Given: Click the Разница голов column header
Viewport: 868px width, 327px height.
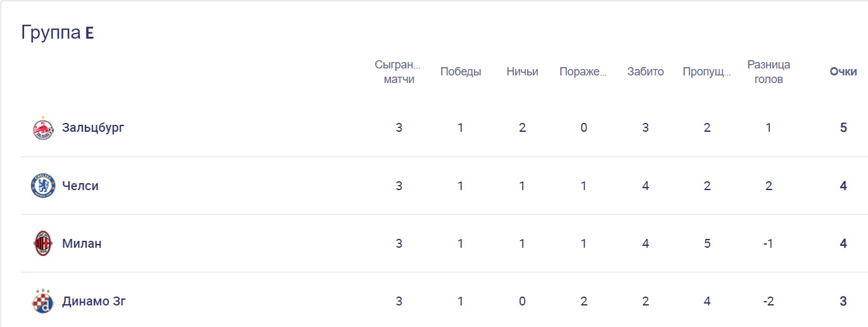Looking at the screenshot, I should pyautogui.click(x=769, y=72).
